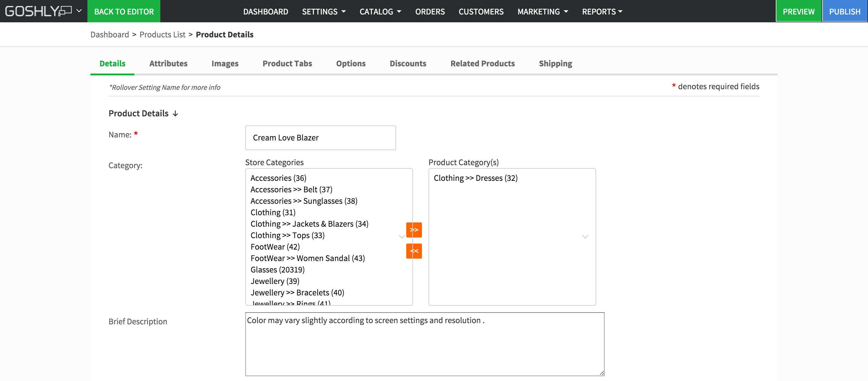The width and height of the screenshot is (868, 381).
Task: Select Glasses (20319) category
Action: [277, 269]
